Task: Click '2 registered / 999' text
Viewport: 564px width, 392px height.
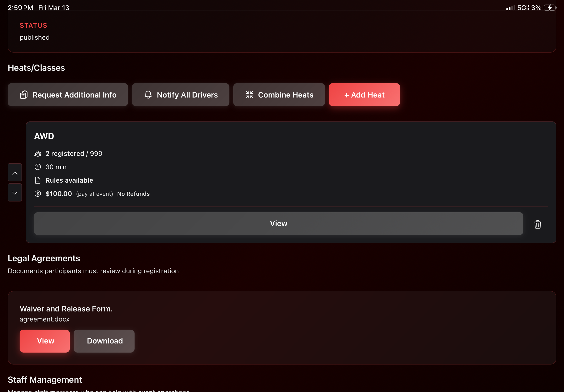Action: 74,153
